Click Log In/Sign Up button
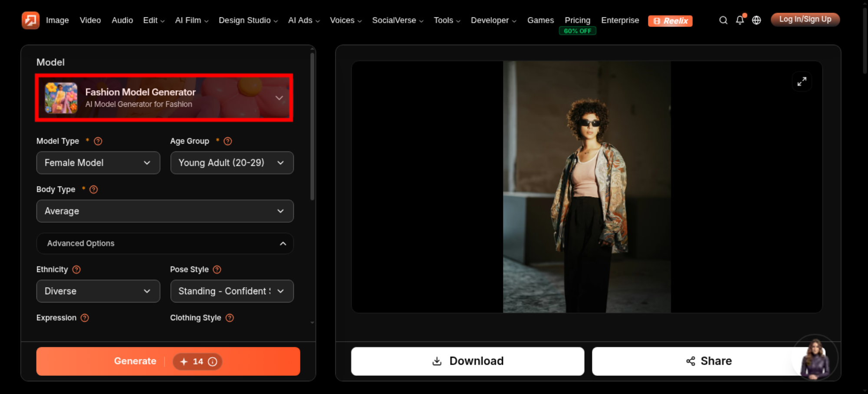 pos(805,20)
